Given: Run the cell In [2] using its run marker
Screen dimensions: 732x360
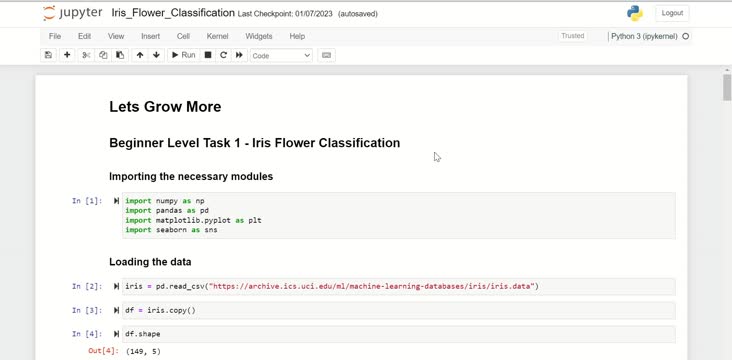Looking at the screenshot, I should coord(116,286).
